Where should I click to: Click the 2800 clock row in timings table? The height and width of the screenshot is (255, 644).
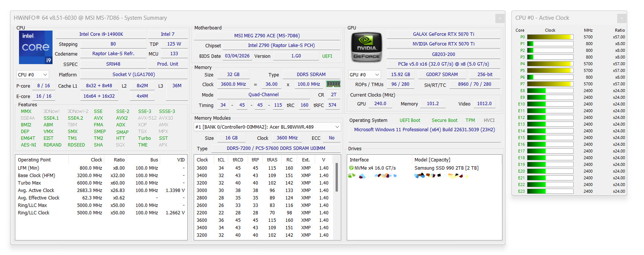click(264, 198)
